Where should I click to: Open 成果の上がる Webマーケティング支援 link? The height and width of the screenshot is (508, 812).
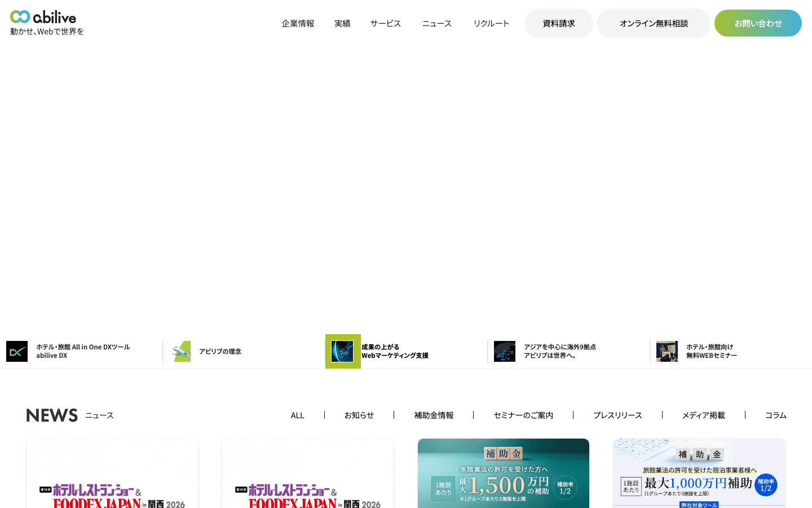pyautogui.click(x=395, y=351)
